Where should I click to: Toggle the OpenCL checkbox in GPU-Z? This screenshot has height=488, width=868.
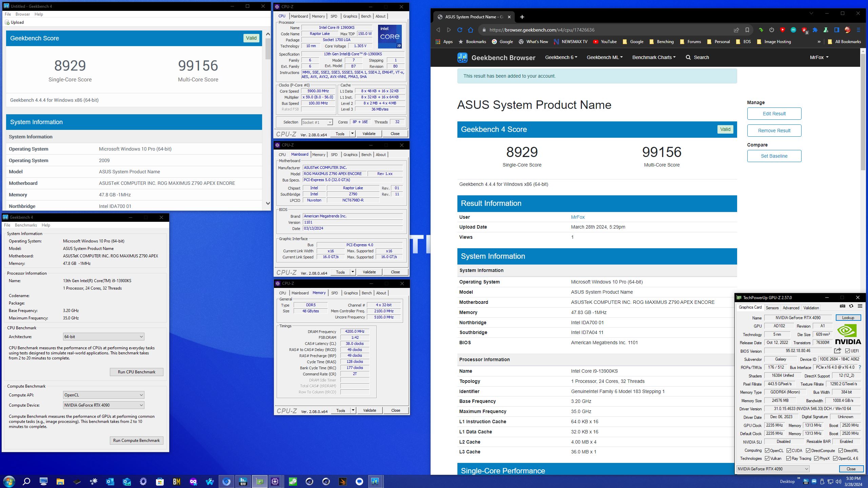[767, 451]
